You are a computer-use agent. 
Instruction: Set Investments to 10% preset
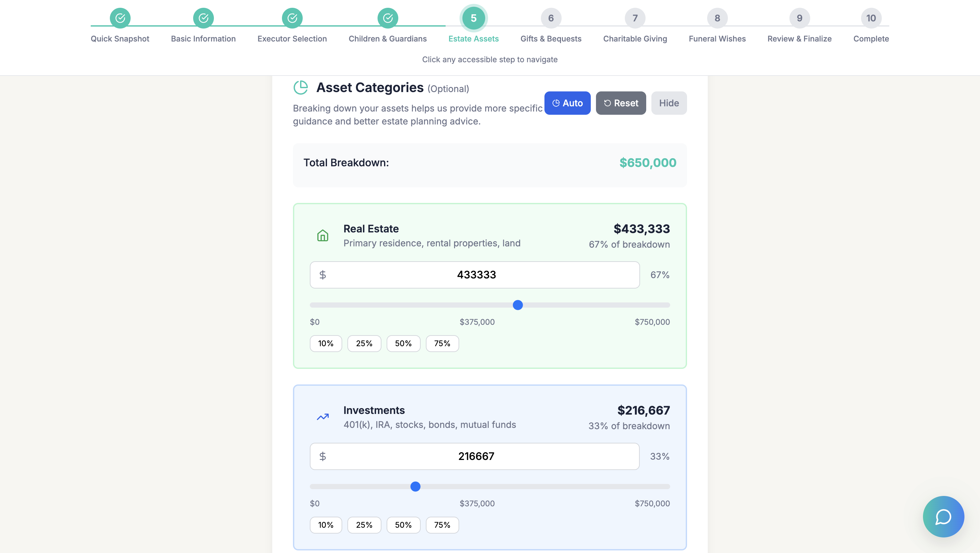pyautogui.click(x=325, y=525)
